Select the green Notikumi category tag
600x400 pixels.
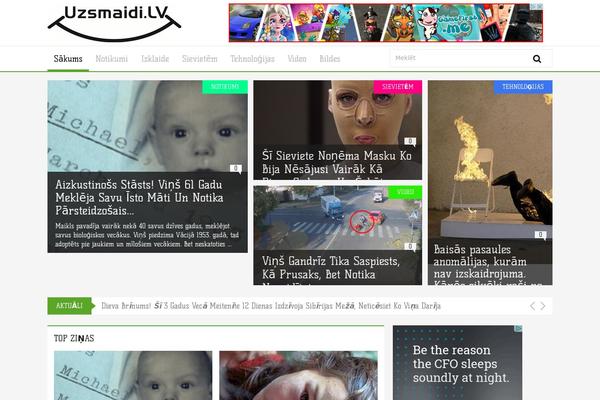tap(225, 87)
